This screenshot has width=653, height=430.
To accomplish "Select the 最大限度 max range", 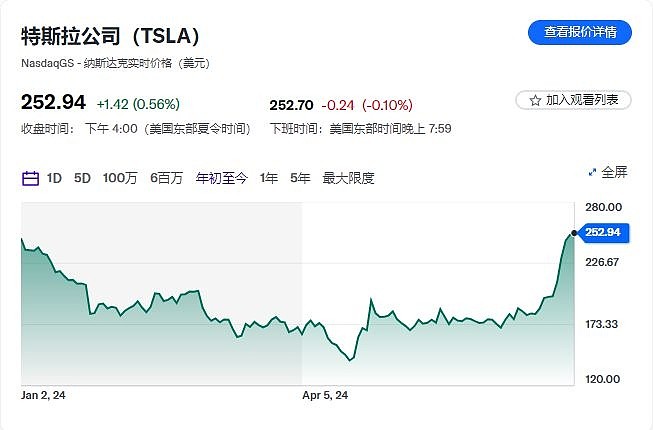I will point(348,178).
